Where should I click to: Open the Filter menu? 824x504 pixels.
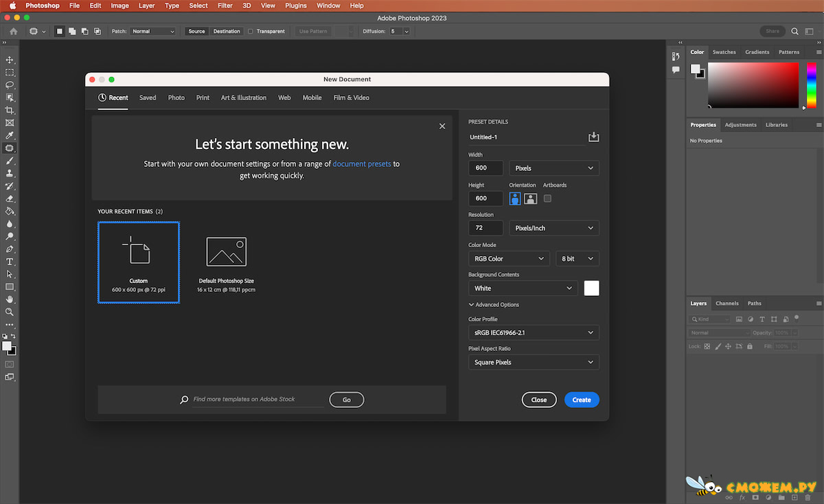tap(225, 5)
